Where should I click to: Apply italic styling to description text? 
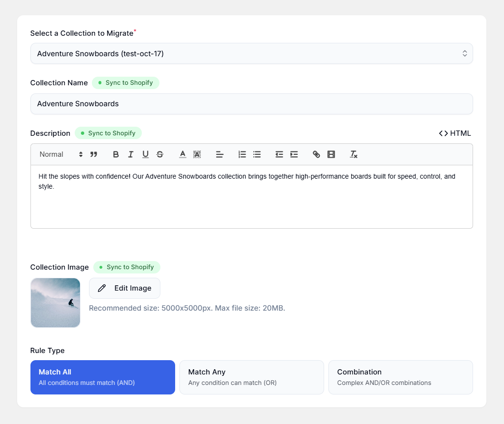point(130,154)
